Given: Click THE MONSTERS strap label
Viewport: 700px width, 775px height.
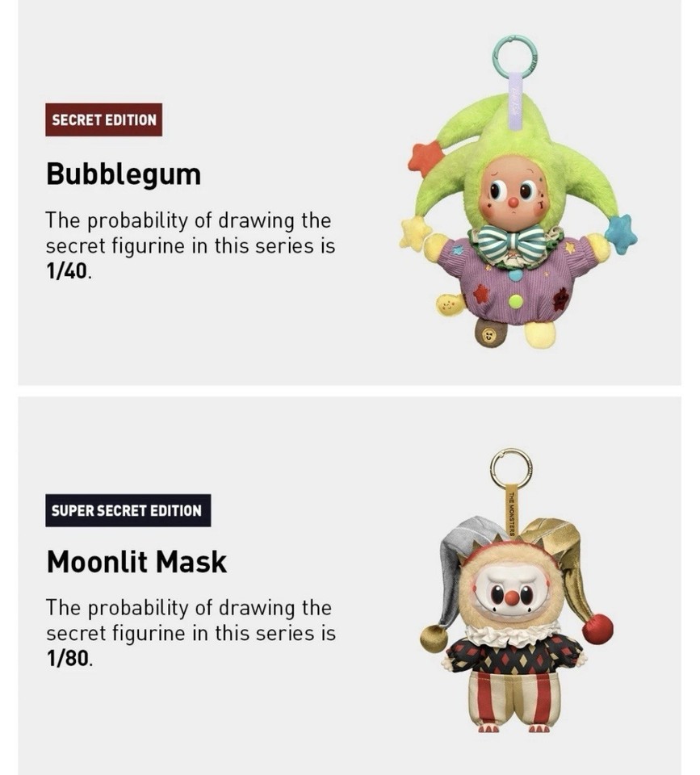Looking at the screenshot, I should click(512, 514).
